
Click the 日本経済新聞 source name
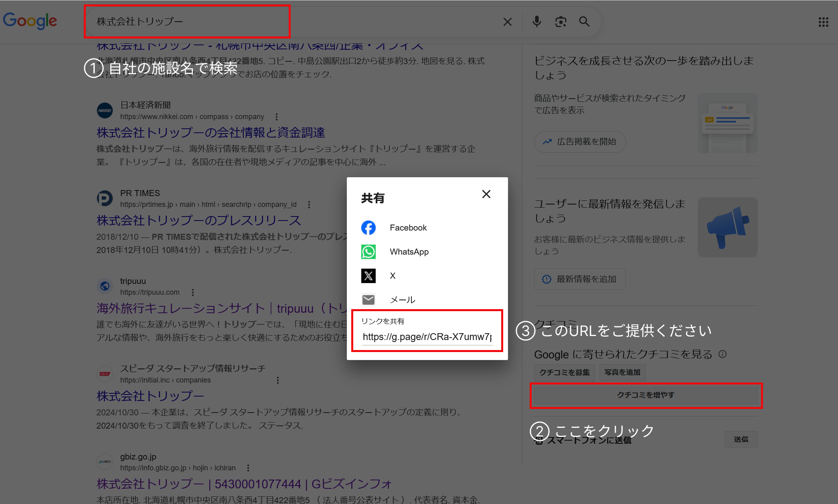[x=146, y=105]
